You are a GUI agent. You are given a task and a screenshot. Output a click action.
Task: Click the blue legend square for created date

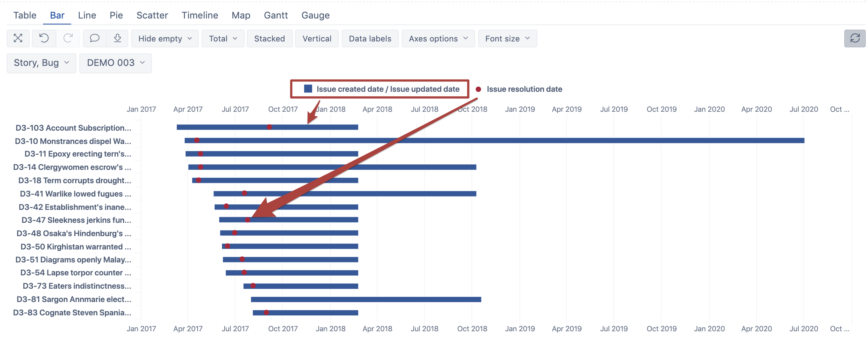pos(308,88)
